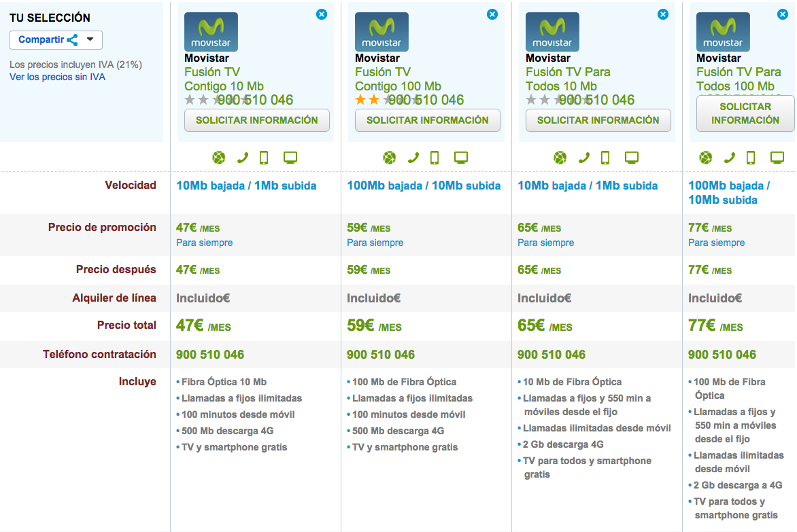Click the 'Alquiler de línea' row label
Image resolution: width=797 pixels, height=532 pixels.
tap(114, 298)
